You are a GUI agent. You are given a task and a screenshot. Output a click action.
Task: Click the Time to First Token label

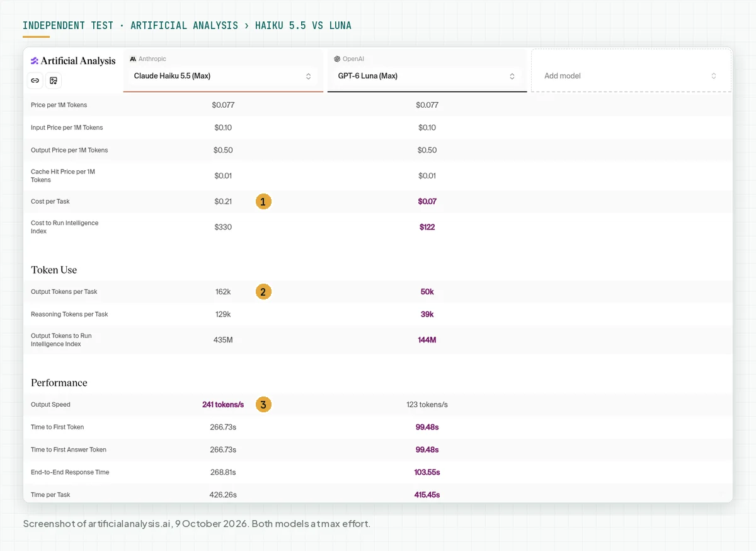click(x=57, y=427)
